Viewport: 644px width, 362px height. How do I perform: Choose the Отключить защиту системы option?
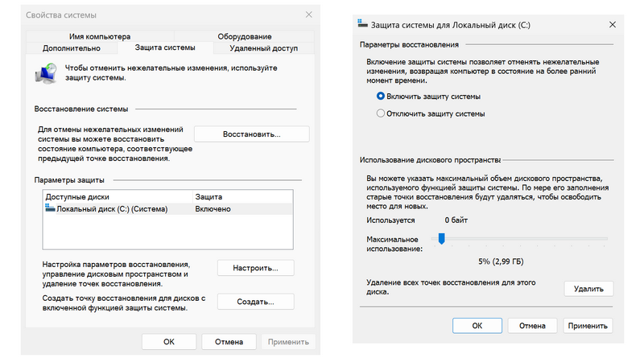(381, 113)
